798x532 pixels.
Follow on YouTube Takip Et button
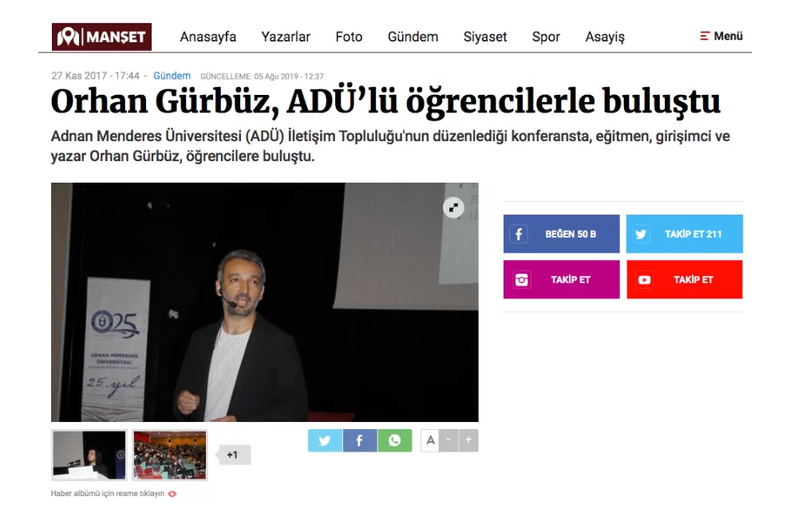(685, 280)
